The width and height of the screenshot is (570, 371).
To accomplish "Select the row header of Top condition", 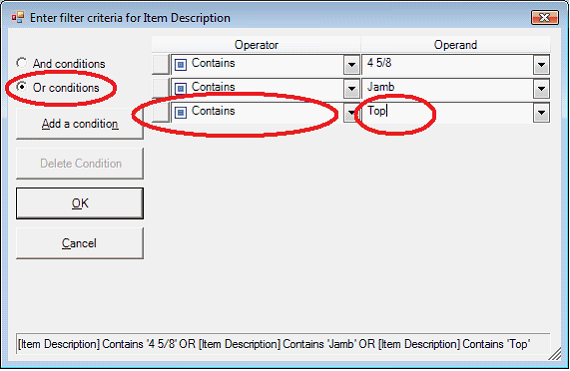I will click(x=161, y=112).
